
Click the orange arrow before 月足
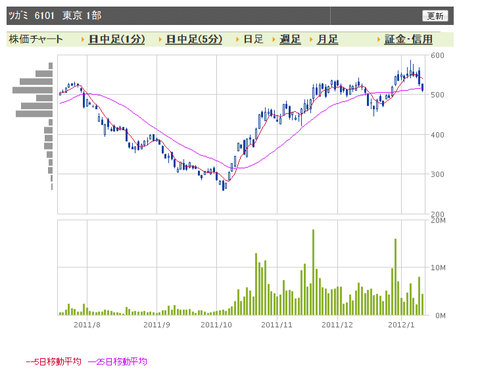click(311, 40)
